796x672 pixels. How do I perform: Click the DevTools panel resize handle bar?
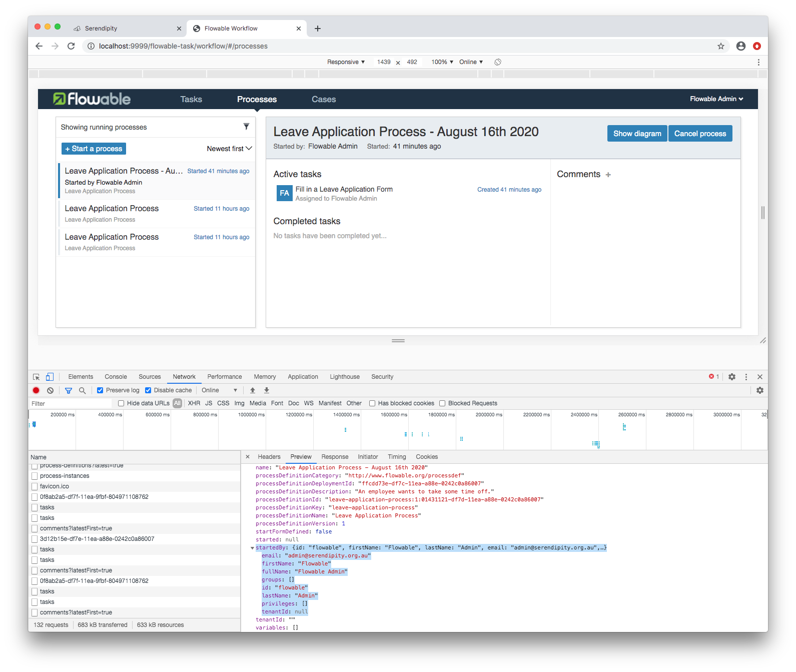tap(398, 341)
